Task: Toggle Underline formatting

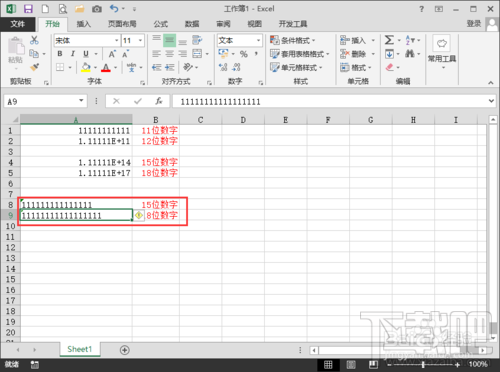Action: pyautogui.click(x=86, y=54)
